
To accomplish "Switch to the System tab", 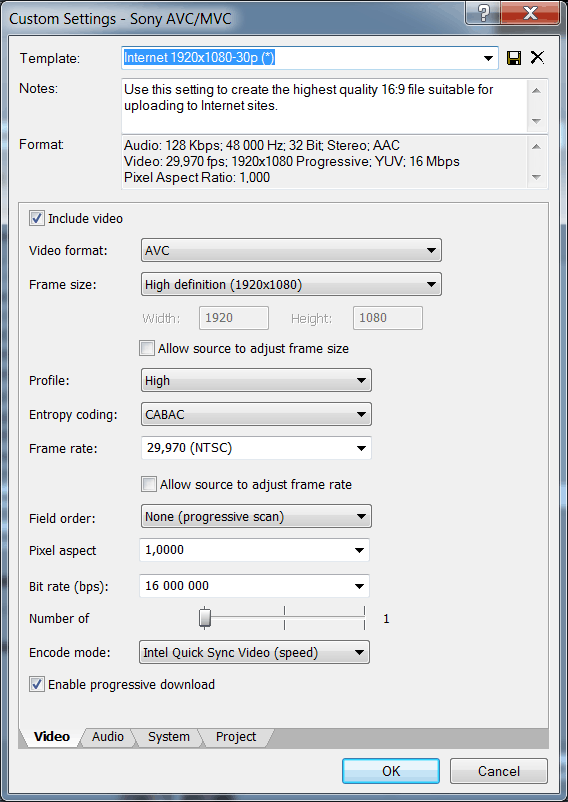I will (169, 737).
